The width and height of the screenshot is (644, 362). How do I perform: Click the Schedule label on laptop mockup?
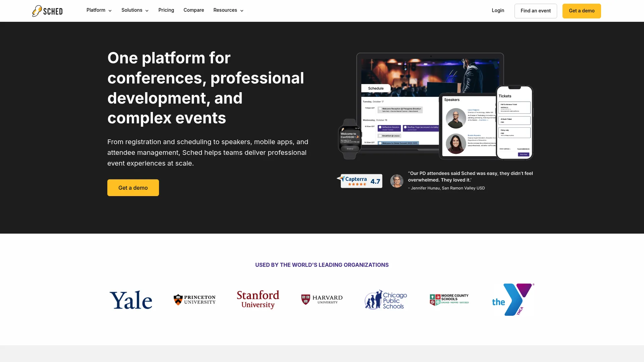click(376, 88)
